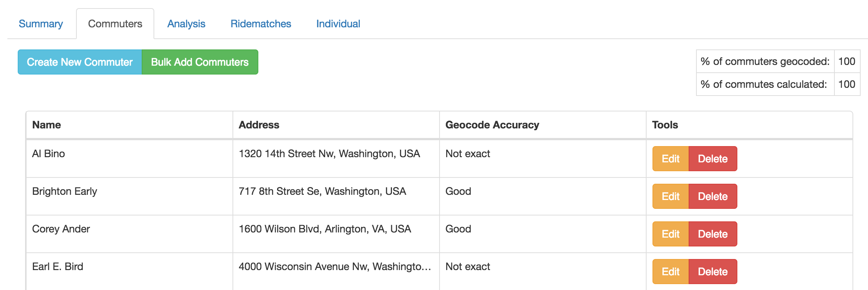
Task: Click Bulk Add Commuters button
Action: (200, 62)
